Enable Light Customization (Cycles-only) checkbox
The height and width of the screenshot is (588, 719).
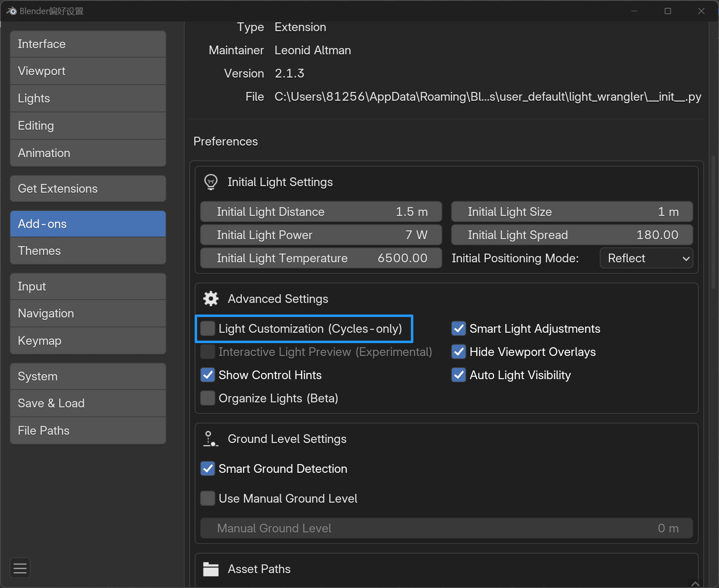tap(207, 329)
